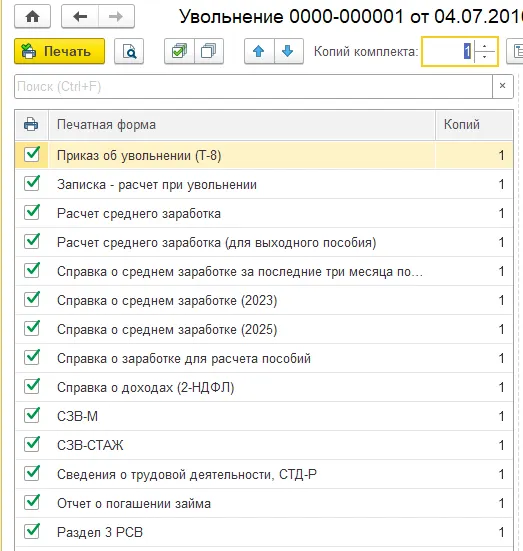Go to the home page icon

pos(32,16)
